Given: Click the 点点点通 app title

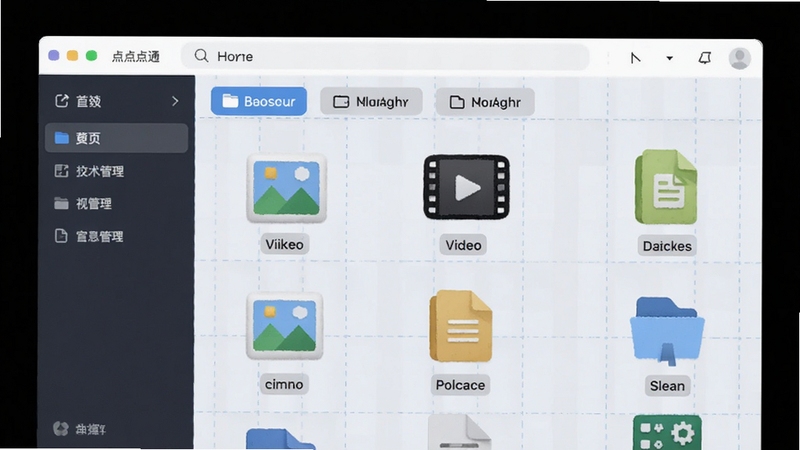Looking at the screenshot, I should click(136, 56).
